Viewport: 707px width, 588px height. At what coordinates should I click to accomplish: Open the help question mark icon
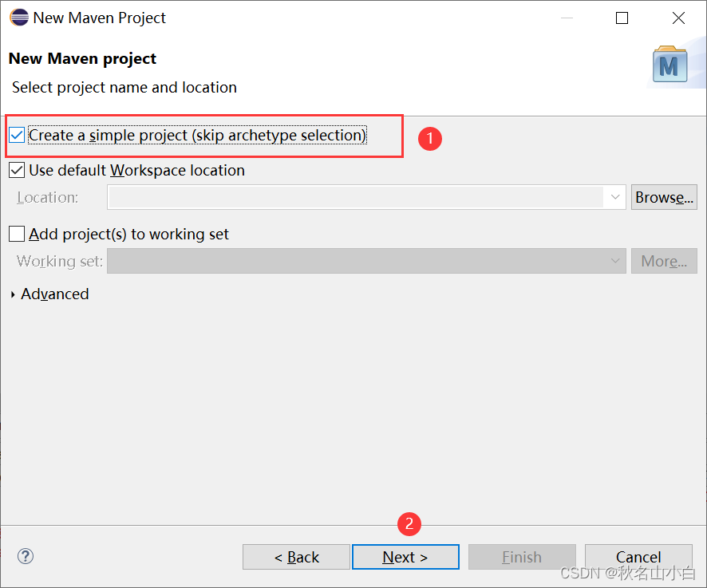pyautogui.click(x=25, y=556)
